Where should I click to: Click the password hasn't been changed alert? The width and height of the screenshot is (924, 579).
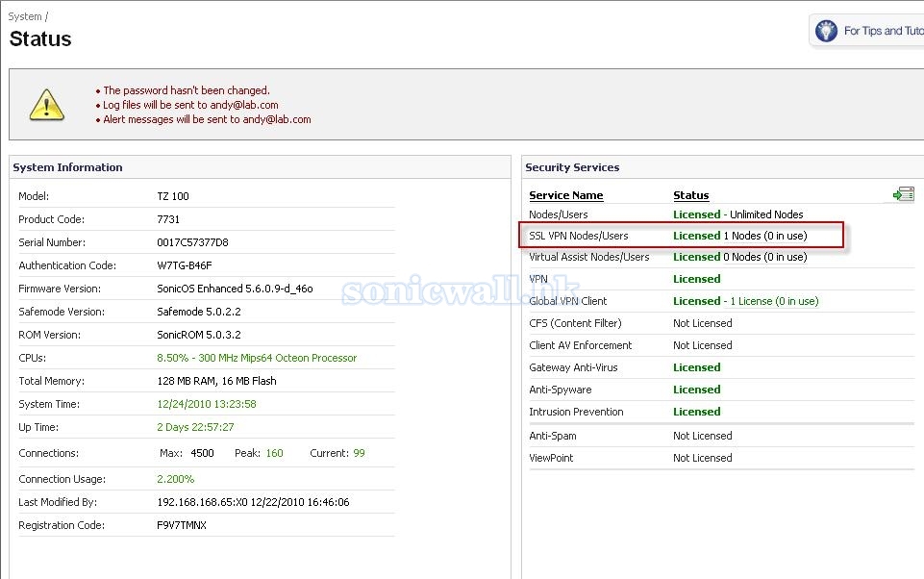187,90
